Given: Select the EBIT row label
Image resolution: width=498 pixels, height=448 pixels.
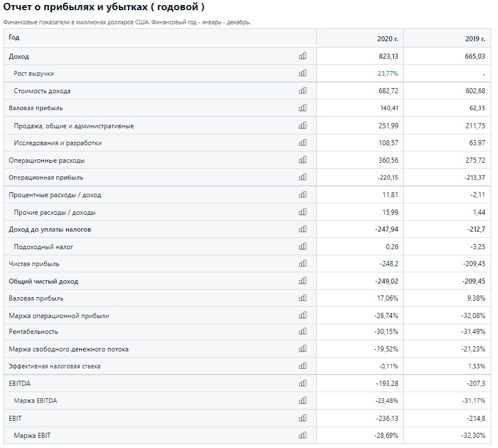Looking at the screenshot, I should [15, 419].
